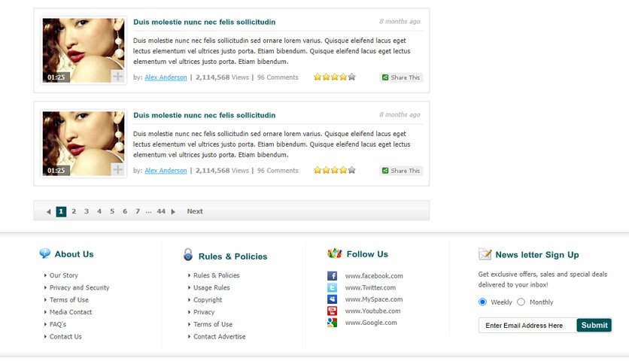
Task: Rate the first video using its star rating
Action: pyautogui.click(x=335, y=77)
